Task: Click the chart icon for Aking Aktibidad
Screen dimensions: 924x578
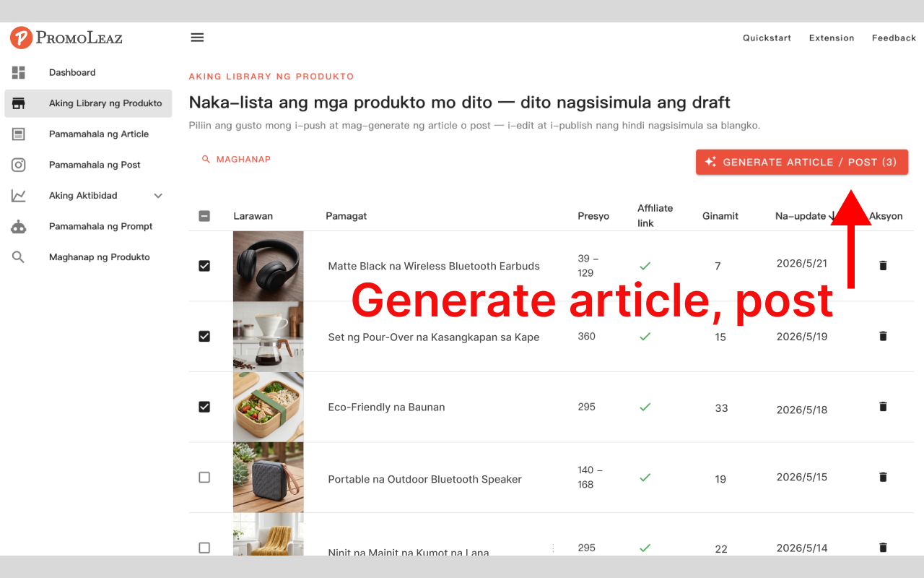Action: [x=19, y=196]
